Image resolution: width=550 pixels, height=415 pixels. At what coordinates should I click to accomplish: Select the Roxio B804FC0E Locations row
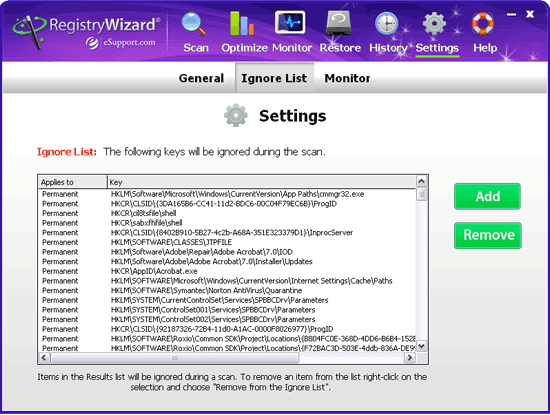[227, 339]
